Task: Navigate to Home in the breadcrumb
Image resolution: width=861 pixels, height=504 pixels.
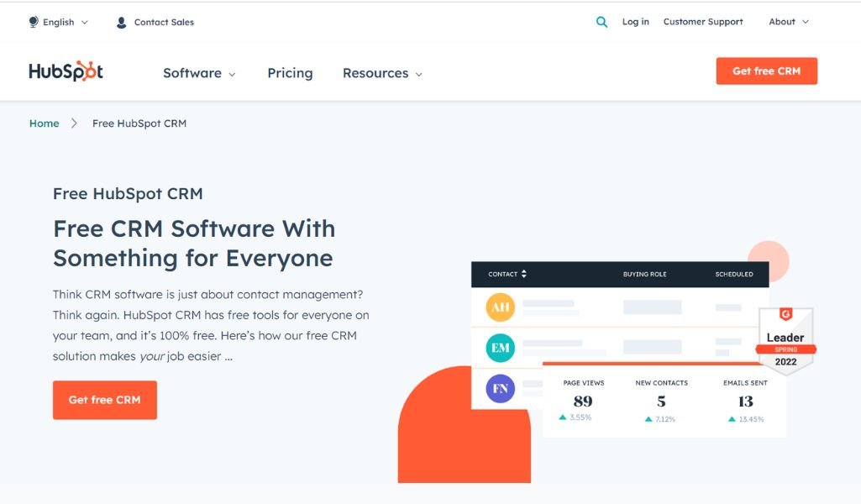Action: tap(44, 123)
